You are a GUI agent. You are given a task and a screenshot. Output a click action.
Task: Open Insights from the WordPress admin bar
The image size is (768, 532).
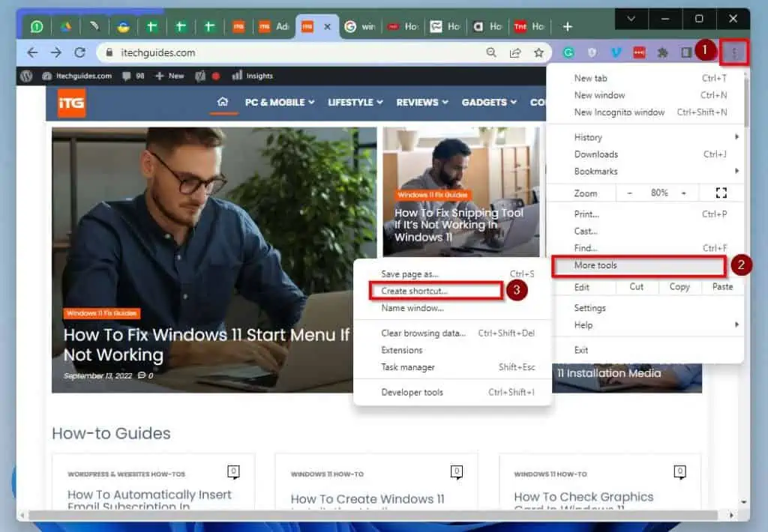tap(259, 75)
